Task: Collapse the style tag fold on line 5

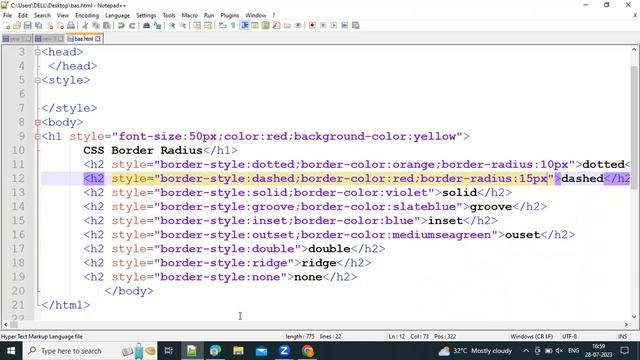Action: tap(38, 80)
